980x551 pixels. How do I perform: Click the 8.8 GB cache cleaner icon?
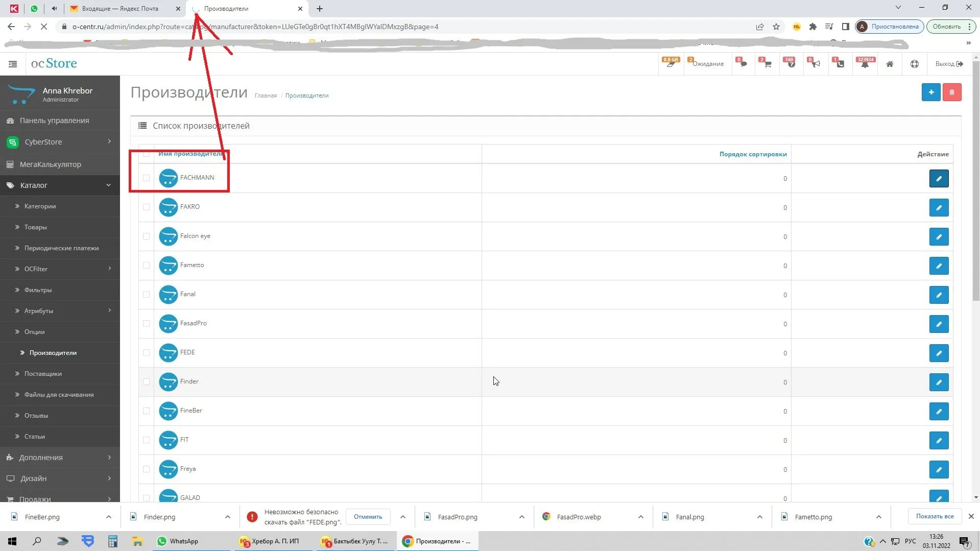pos(671,63)
